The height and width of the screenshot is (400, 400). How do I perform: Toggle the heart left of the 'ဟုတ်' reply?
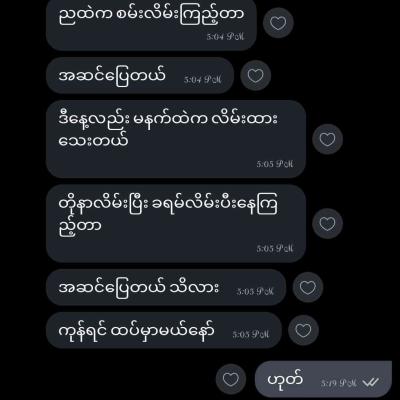click(231, 379)
